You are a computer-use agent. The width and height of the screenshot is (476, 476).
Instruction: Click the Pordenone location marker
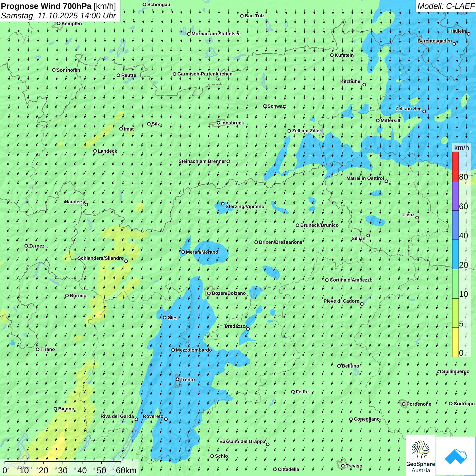pos(404,404)
